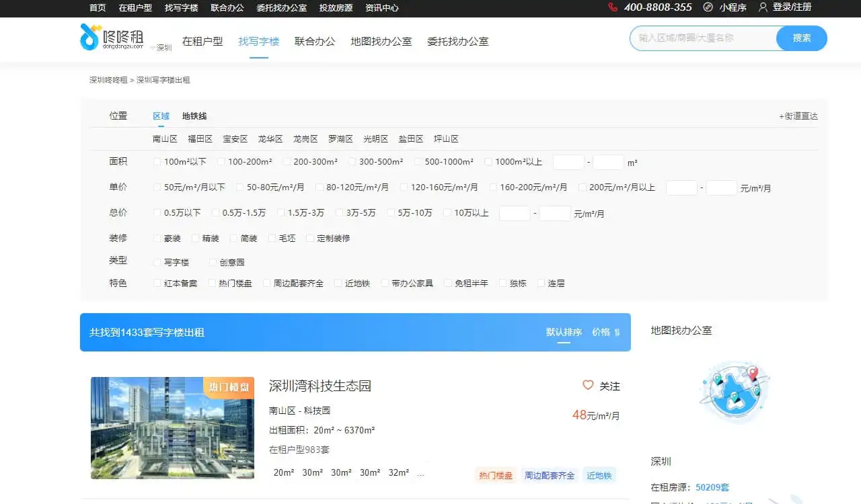Click the user icon beside 登录/注册
861x504 pixels.
[x=763, y=7]
